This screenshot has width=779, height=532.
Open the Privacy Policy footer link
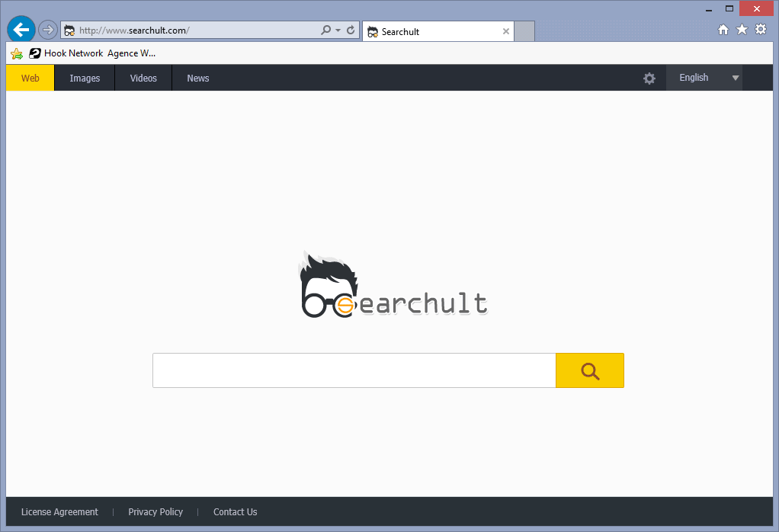tap(155, 512)
